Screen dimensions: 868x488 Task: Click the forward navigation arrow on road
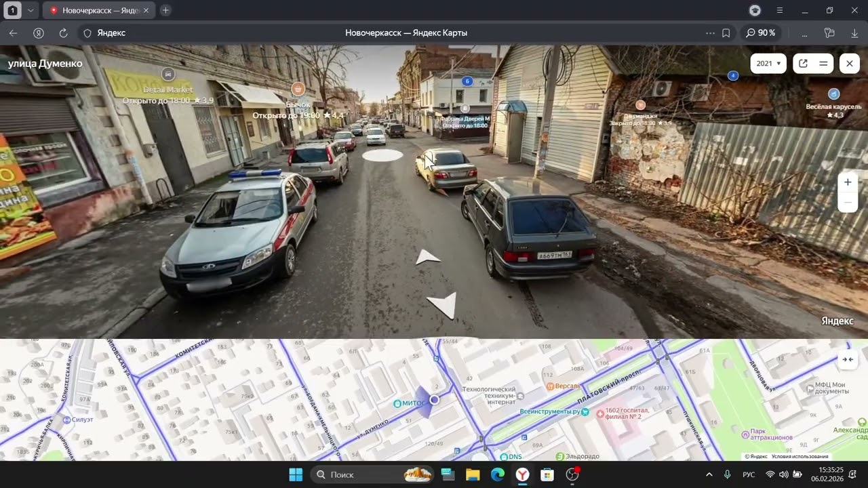pos(427,257)
